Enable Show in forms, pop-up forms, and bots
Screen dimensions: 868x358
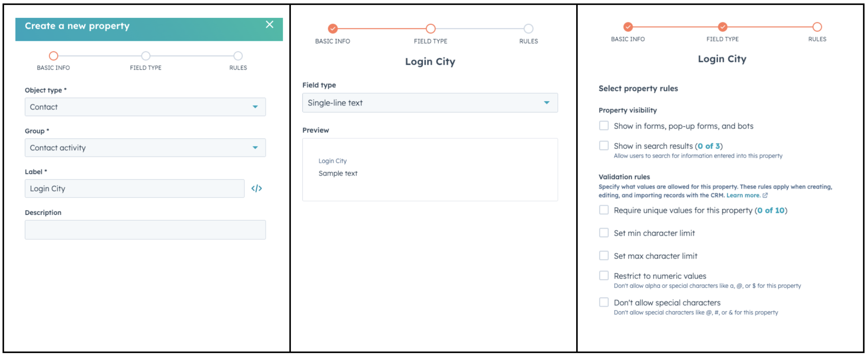click(x=603, y=126)
